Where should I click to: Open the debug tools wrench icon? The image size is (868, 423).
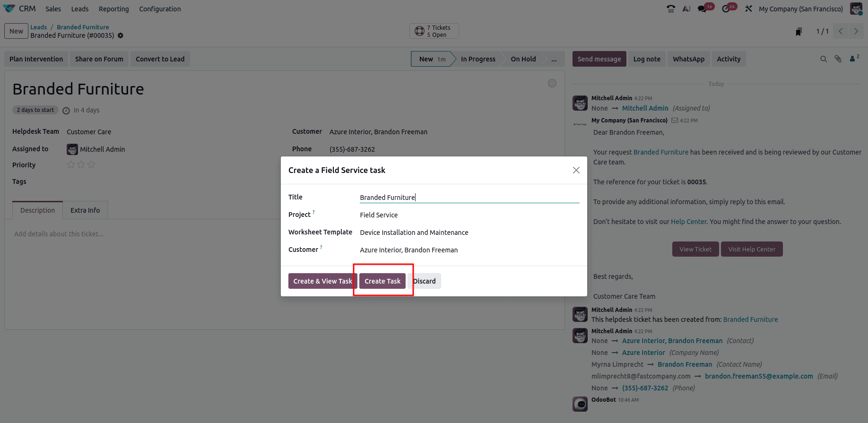tap(748, 9)
